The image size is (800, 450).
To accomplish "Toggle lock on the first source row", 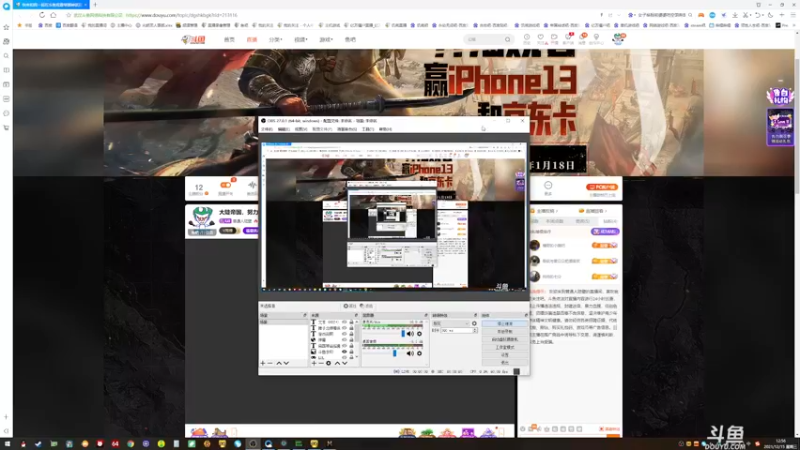I will coord(352,322).
